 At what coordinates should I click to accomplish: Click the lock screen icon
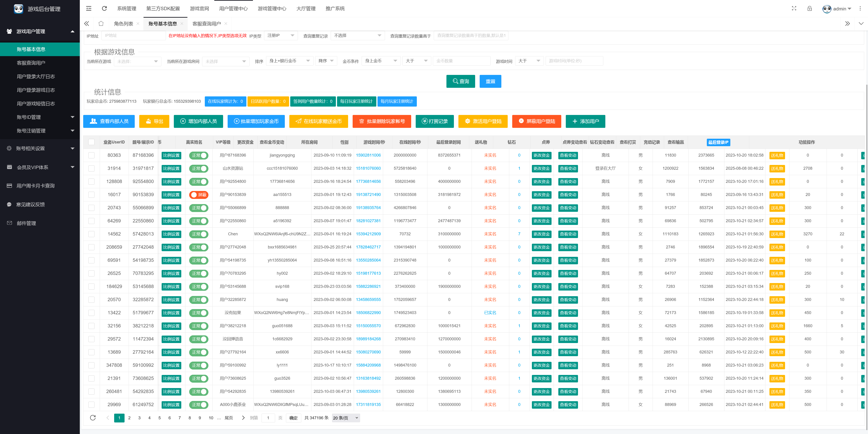pyautogui.click(x=809, y=8)
